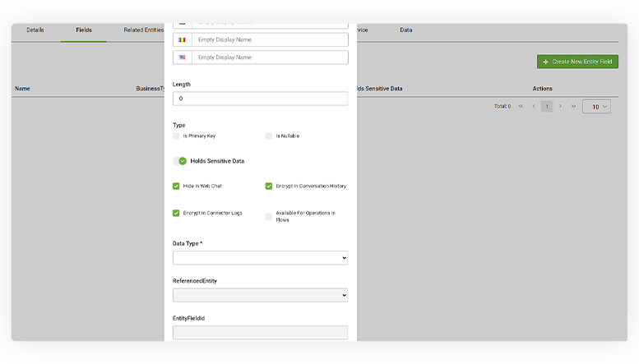Click plus icon on Create New Entity Field
Screen dimensions: 639x364
545,62
